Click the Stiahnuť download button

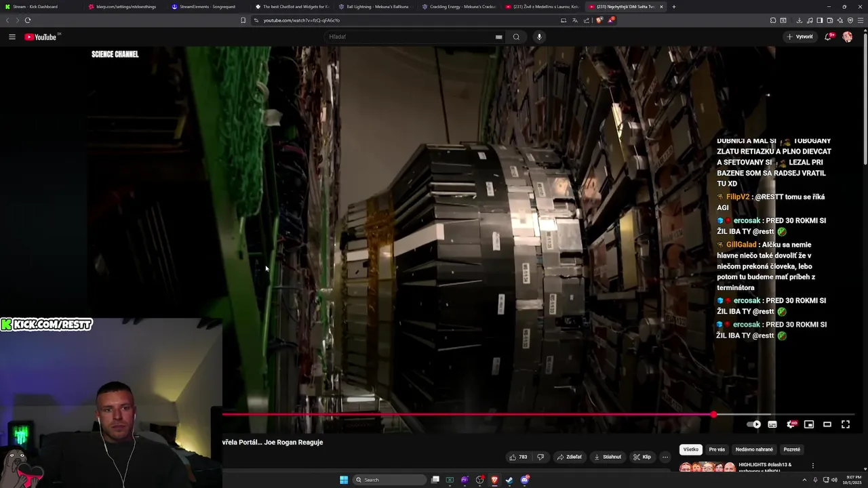click(x=608, y=457)
